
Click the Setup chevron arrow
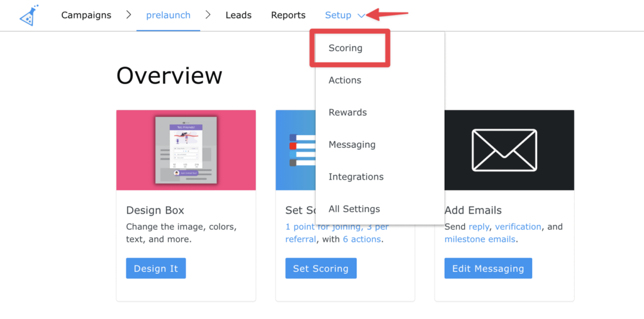(361, 16)
